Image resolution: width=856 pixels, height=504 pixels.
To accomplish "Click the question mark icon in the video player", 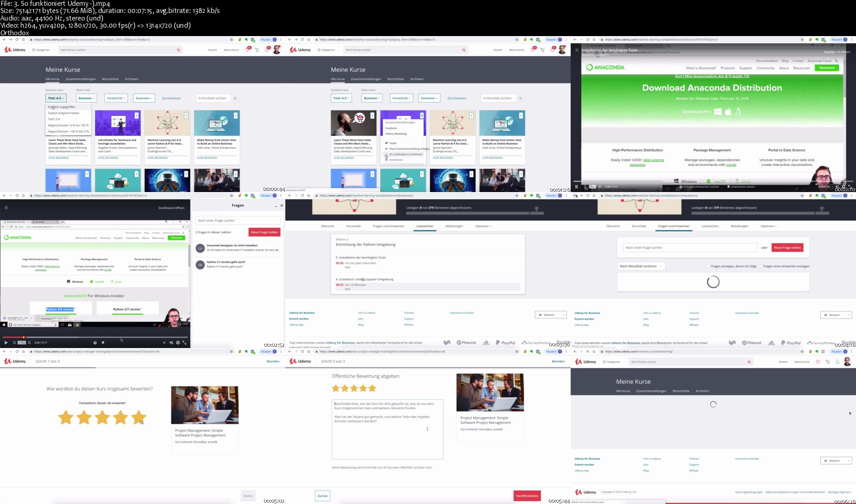I will [95, 343].
